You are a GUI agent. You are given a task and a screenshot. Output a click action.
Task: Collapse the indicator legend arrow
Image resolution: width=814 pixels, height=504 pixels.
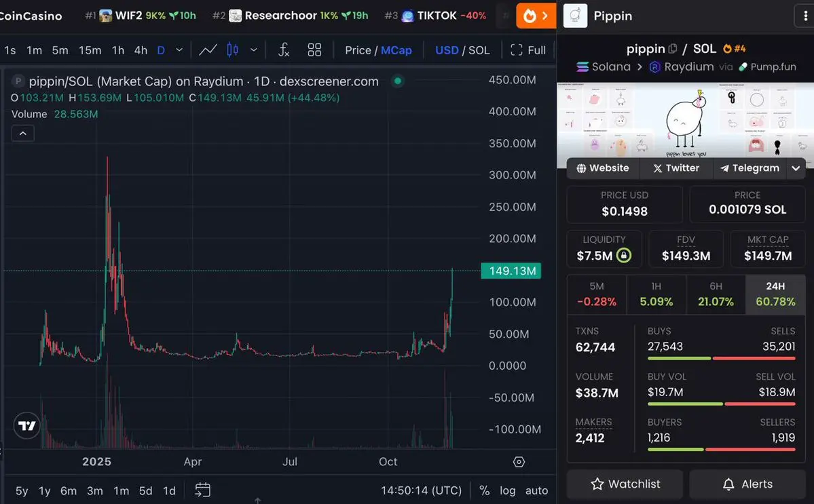pyautogui.click(x=23, y=133)
